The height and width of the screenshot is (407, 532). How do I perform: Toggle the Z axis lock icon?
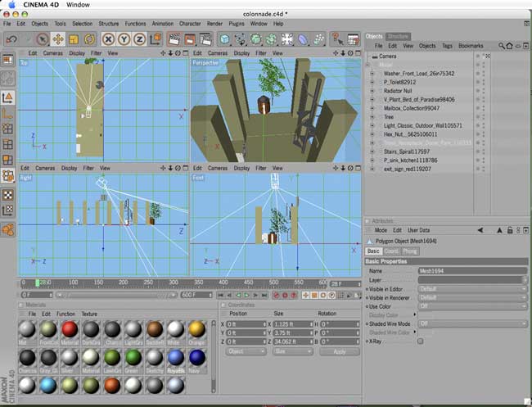click(139, 38)
